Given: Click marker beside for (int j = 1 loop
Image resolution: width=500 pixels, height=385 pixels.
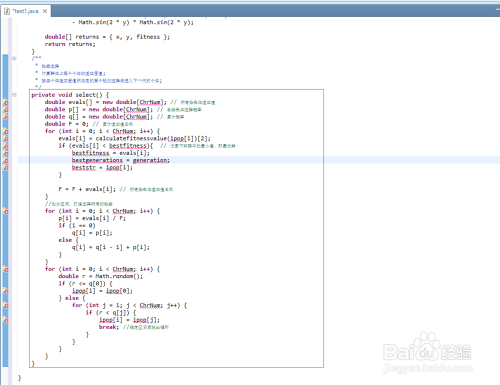Looking at the screenshot, I should click(6, 305).
